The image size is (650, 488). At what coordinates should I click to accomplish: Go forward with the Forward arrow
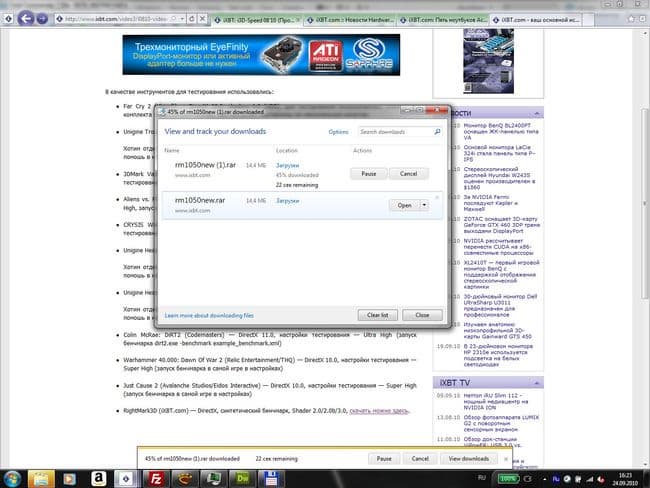tap(42, 19)
